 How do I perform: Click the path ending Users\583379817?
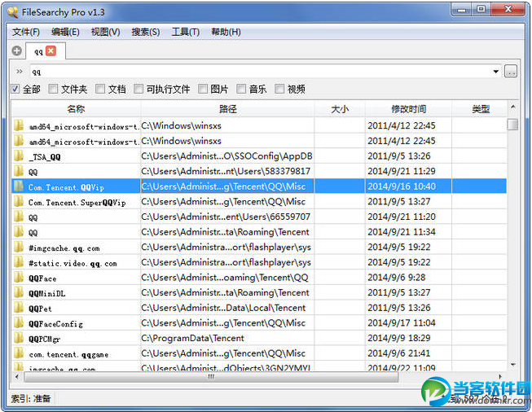226,171
